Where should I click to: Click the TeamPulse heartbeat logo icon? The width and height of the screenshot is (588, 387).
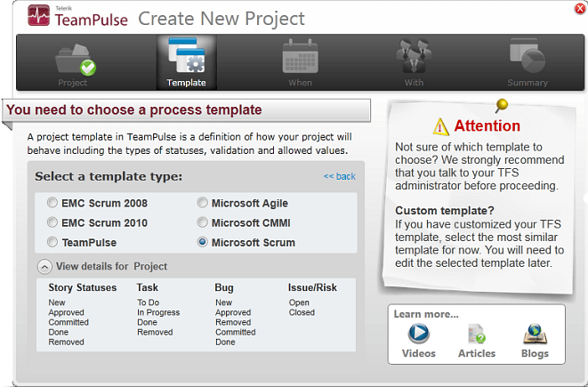[x=38, y=15]
